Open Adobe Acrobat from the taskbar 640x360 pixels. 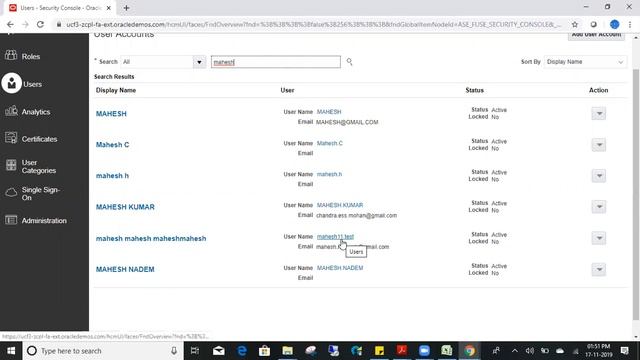click(x=402, y=351)
